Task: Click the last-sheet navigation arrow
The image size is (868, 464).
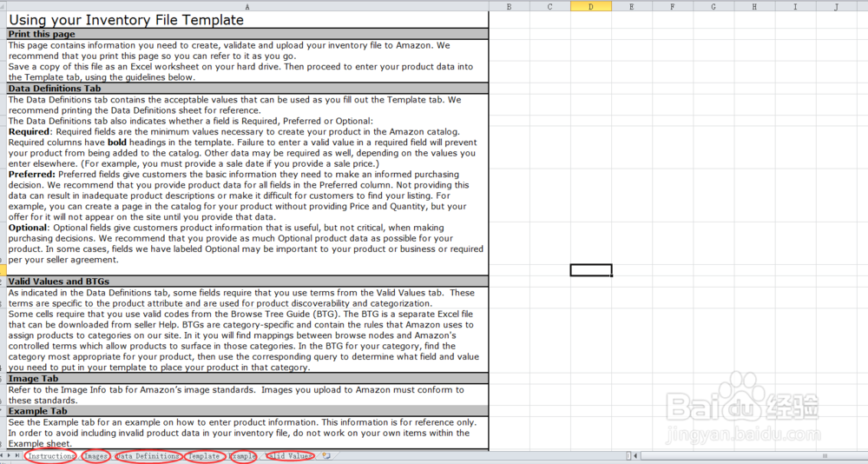Action: pos(18,455)
